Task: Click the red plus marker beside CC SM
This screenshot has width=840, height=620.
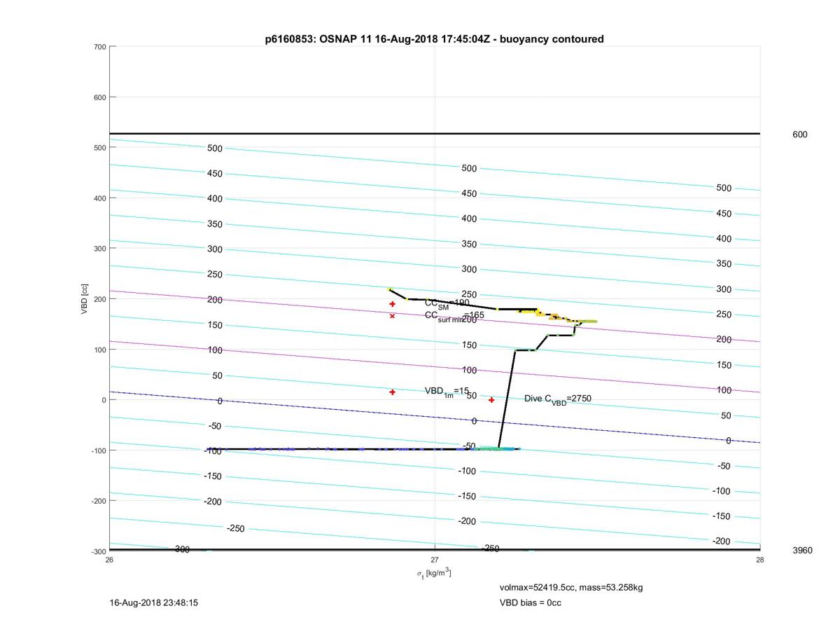Action: pos(392,304)
